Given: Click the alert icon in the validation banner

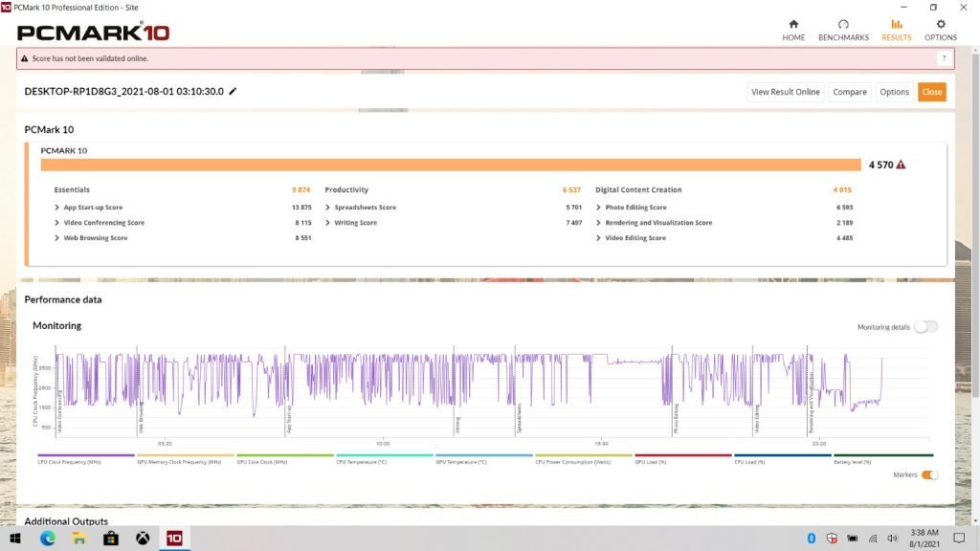Looking at the screenshot, I should coord(25,58).
